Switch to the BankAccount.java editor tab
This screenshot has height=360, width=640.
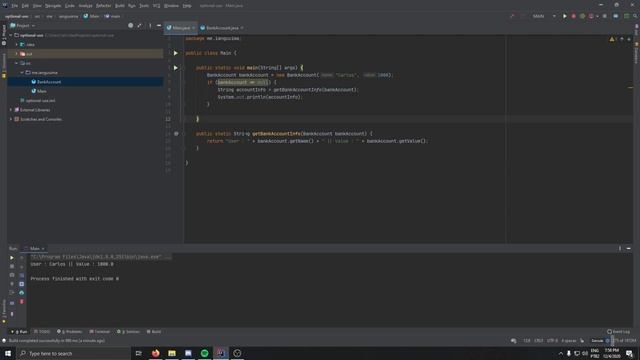pos(222,28)
